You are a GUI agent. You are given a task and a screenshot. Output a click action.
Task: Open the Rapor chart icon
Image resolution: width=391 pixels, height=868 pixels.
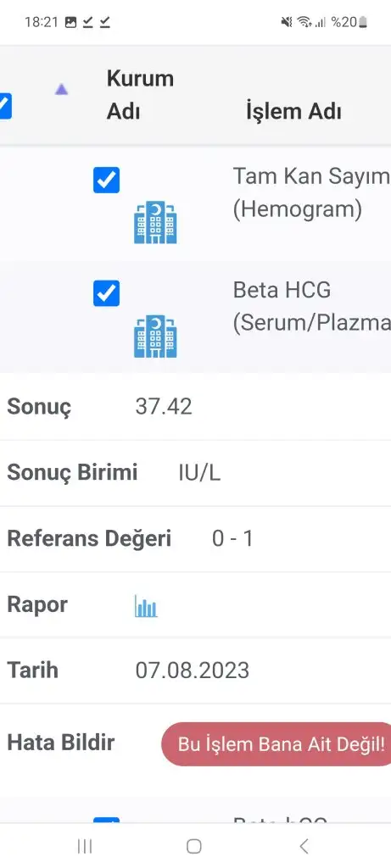[x=146, y=606]
